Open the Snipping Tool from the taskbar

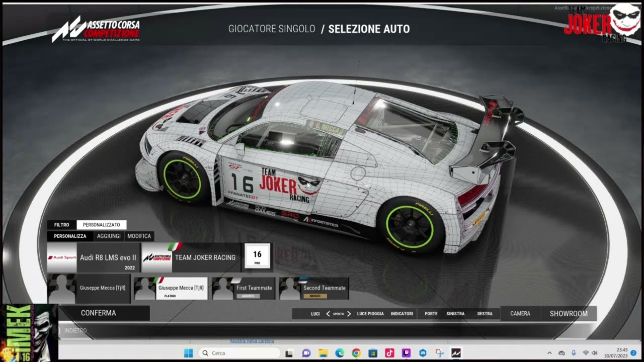click(x=439, y=353)
